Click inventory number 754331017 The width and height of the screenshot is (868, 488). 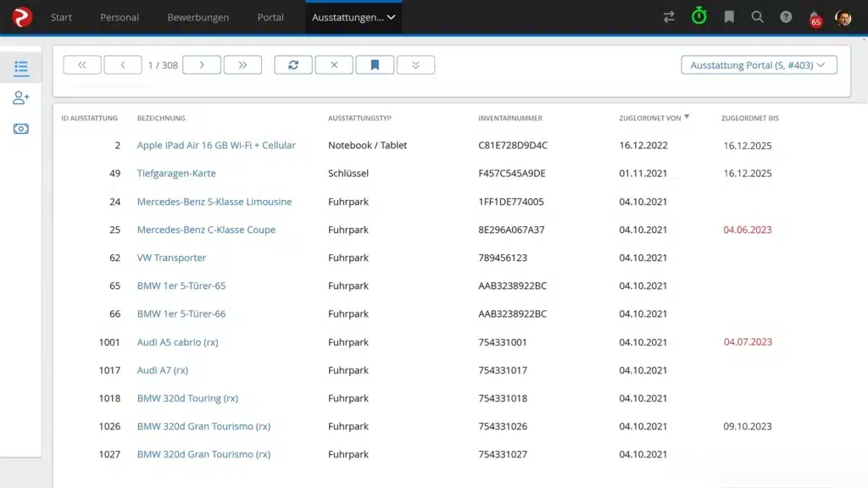point(503,370)
